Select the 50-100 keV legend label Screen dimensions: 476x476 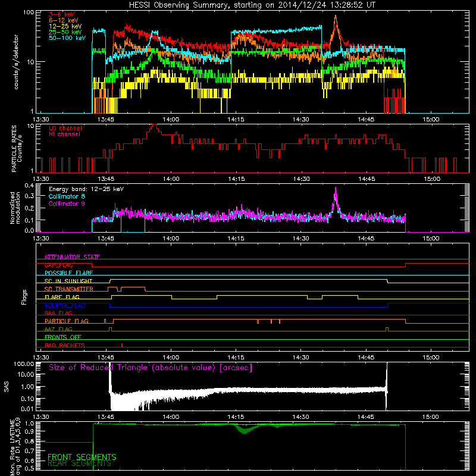(67, 38)
